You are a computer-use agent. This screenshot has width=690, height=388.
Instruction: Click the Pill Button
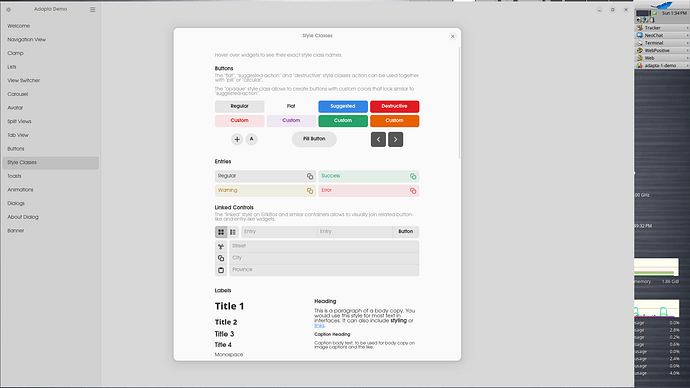314,139
